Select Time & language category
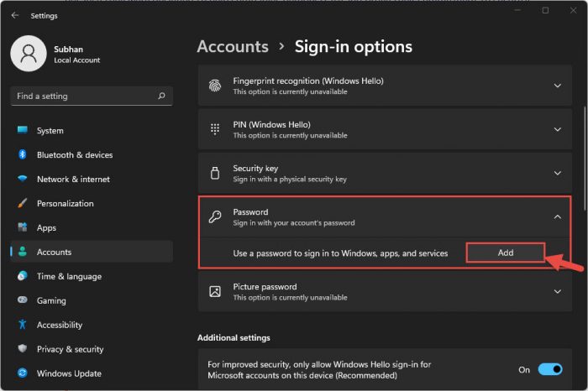 pyautogui.click(x=92, y=276)
